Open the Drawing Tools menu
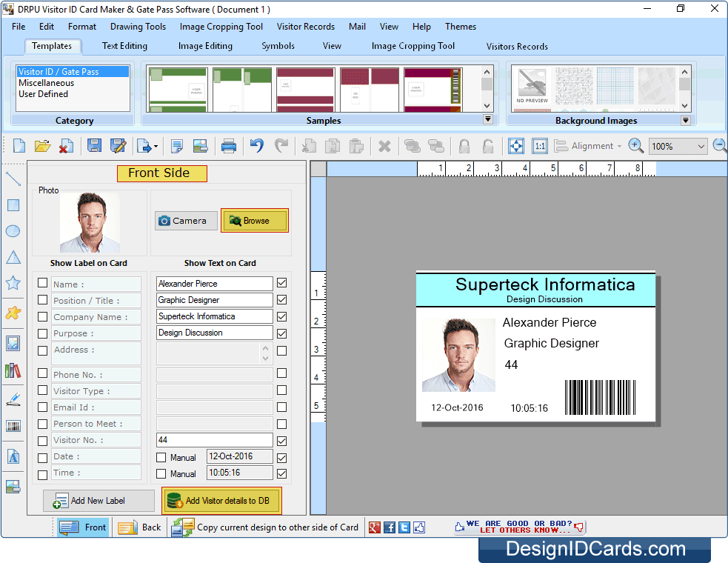Screen dimensions: 728x563 tap(138, 27)
